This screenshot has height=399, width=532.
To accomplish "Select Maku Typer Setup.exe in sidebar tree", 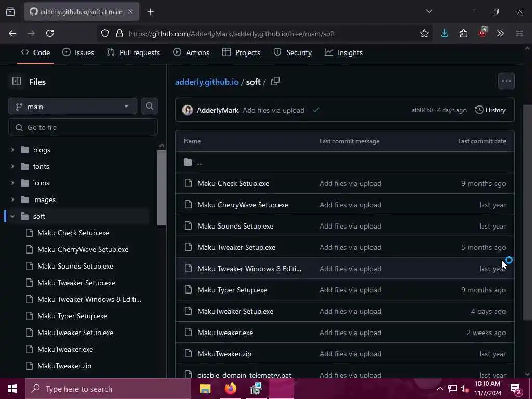I will 72,316.
